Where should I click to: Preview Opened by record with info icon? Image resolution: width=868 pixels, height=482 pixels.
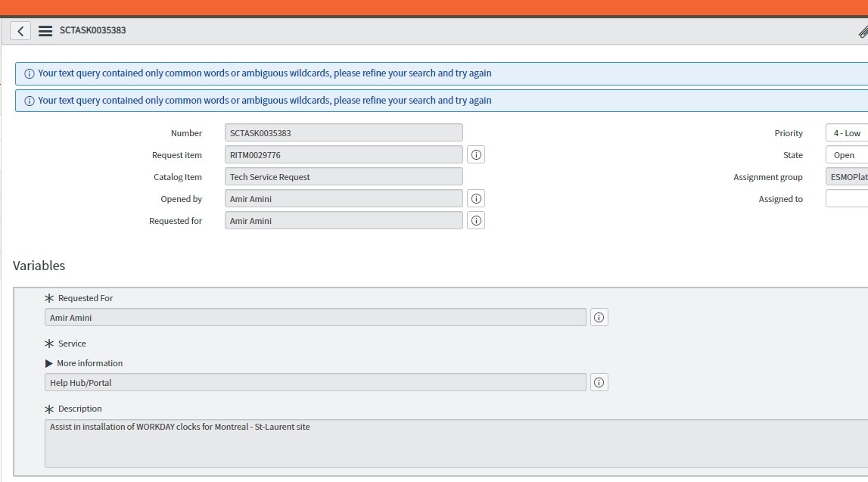click(x=476, y=198)
